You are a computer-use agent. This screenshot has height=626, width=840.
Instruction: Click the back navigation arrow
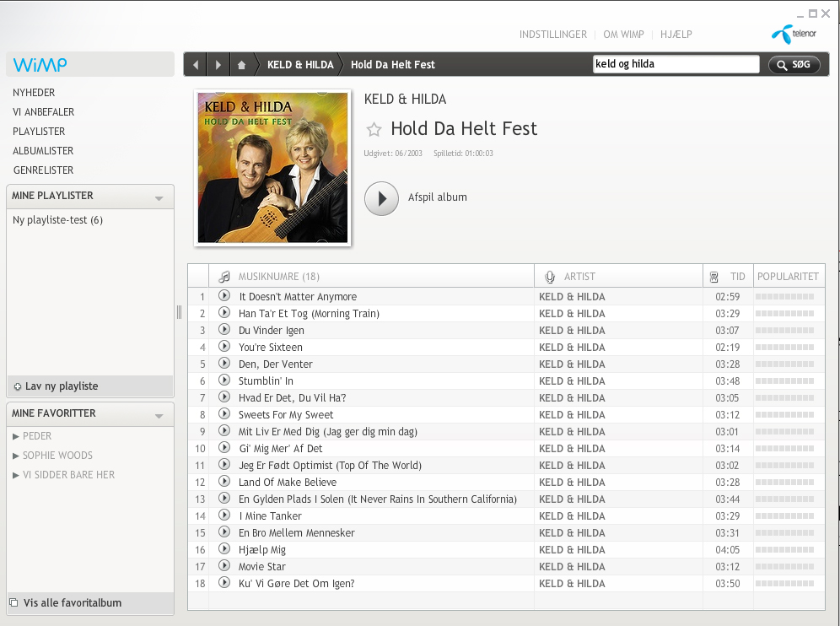click(x=196, y=65)
